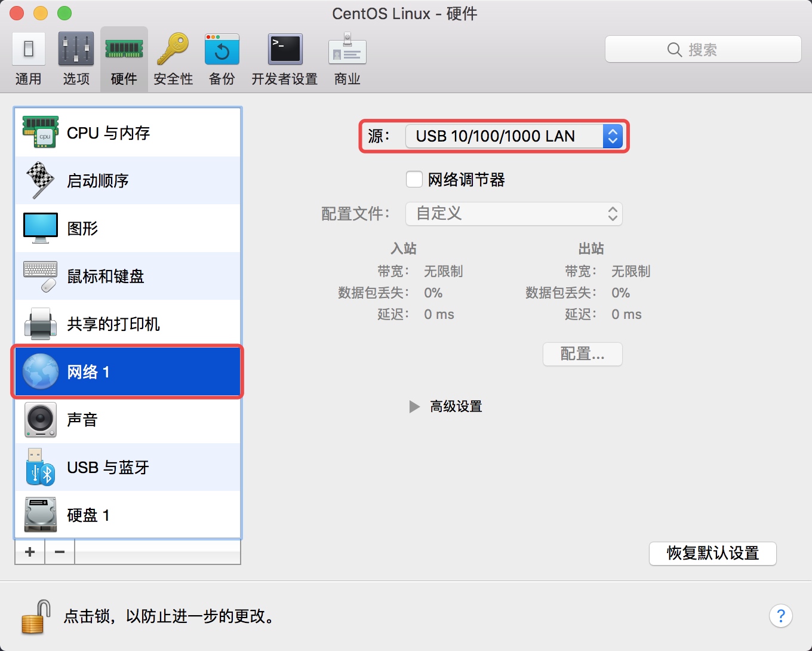Select USB 与蓝牙 item
Viewport: 812px width, 651px height.
click(128, 467)
